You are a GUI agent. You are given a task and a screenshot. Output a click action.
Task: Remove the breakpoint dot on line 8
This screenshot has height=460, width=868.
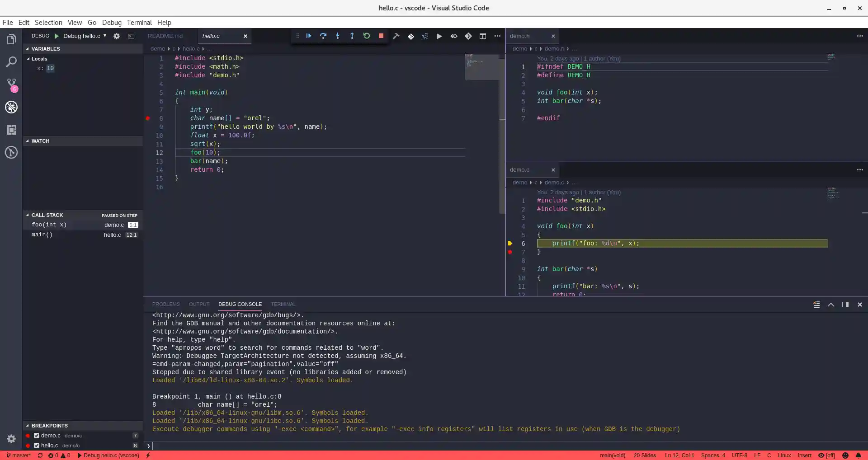pyautogui.click(x=148, y=118)
